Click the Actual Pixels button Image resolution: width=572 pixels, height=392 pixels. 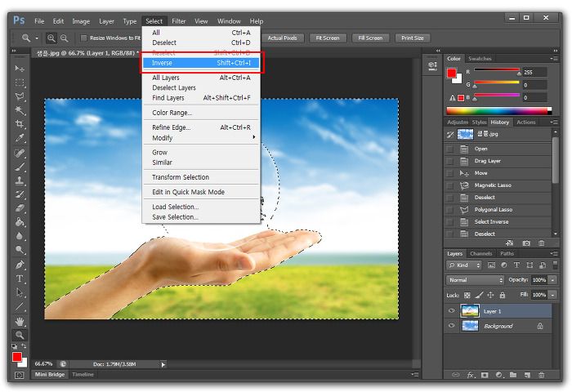(x=283, y=38)
